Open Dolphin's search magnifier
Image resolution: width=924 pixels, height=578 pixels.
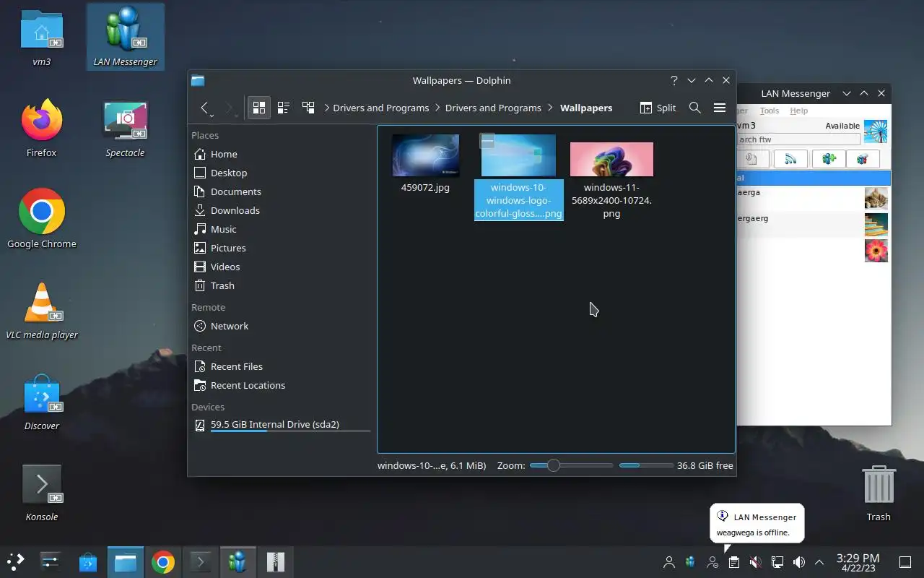[694, 108]
